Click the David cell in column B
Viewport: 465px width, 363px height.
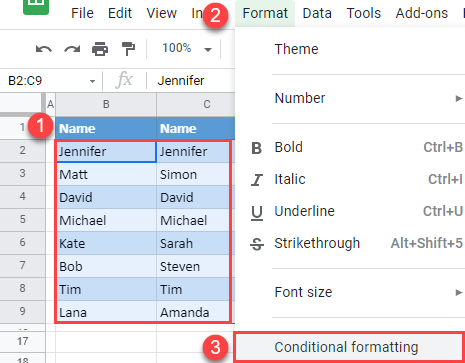click(106, 197)
